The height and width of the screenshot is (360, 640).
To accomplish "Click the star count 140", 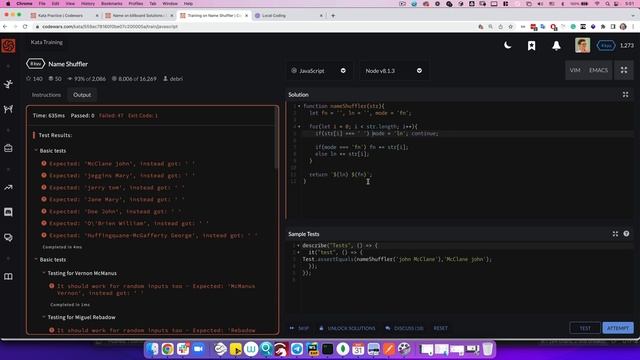I will pyautogui.click(x=35, y=79).
